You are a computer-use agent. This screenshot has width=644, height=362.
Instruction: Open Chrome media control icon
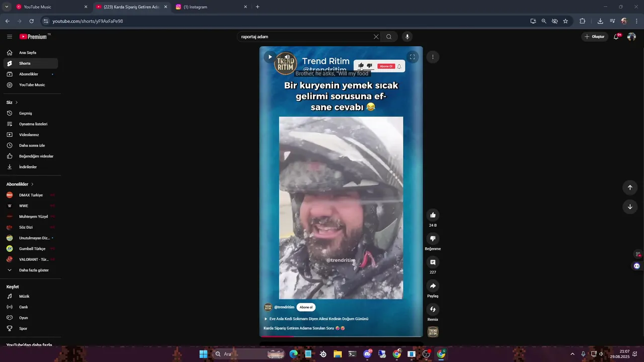click(x=612, y=21)
